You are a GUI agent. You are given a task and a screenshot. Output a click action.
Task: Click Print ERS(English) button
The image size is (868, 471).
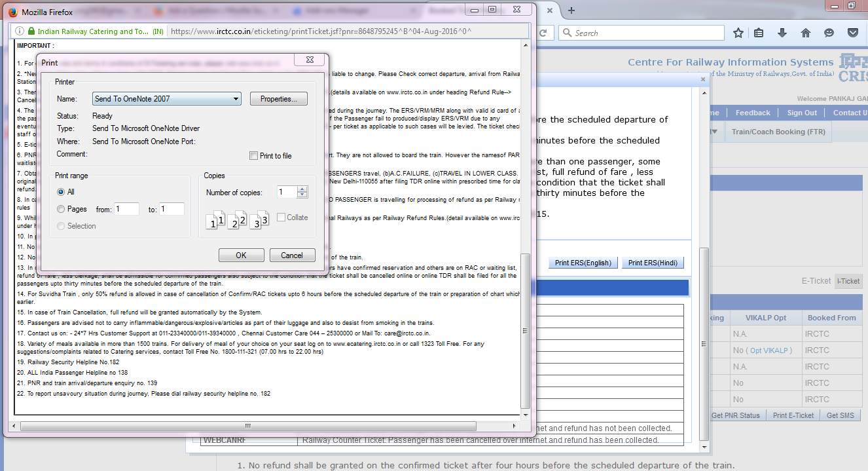pos(583,263)
